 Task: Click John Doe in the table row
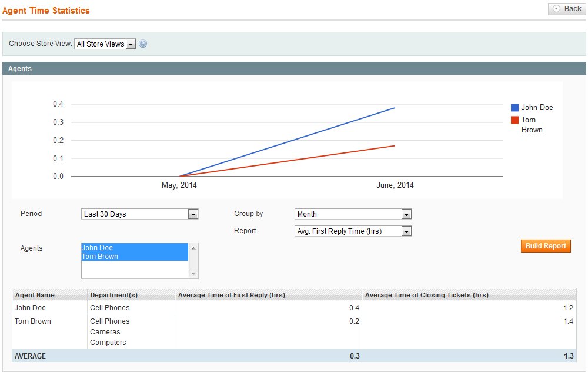click(x=30, y=308)
